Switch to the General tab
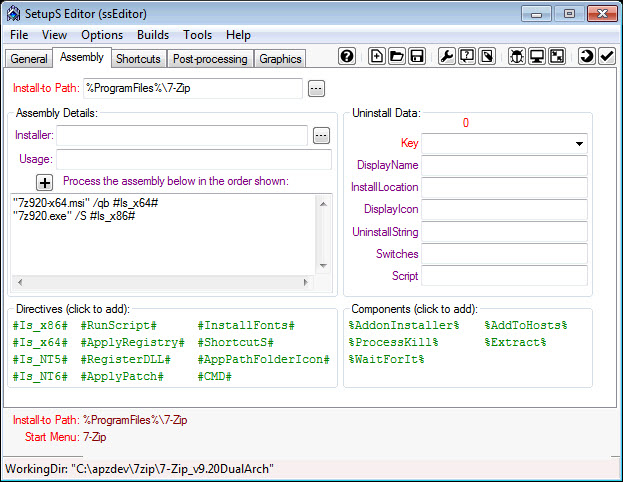Screen dimensions: 623x482 pyautogui.click(x=29, y=59)
